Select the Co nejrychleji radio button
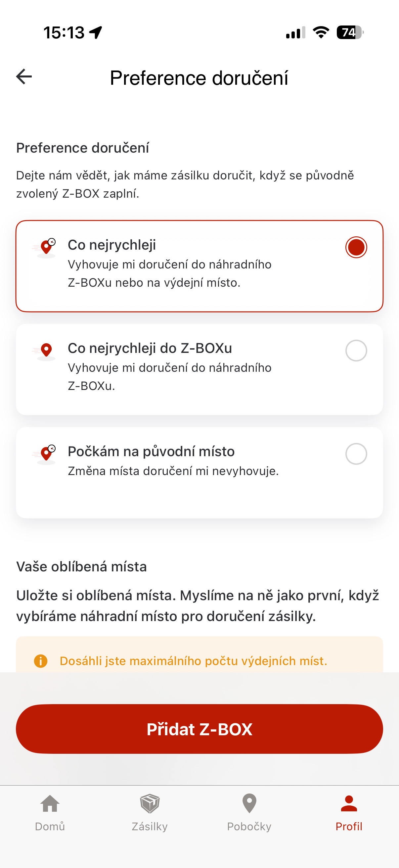The width and height of the screenshot is (399, 868). [x=356, y=247]
